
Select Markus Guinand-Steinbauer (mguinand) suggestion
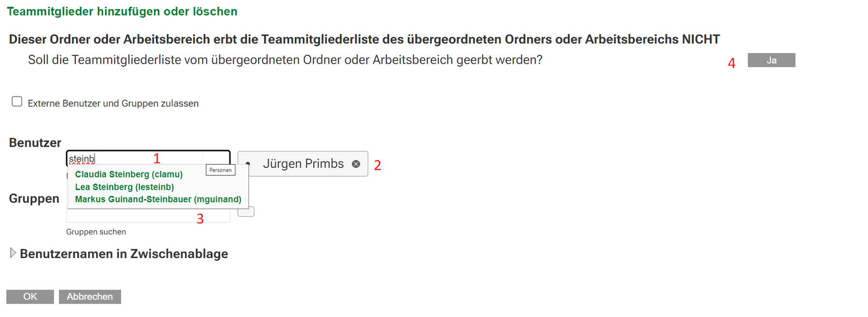click(158, 199)
